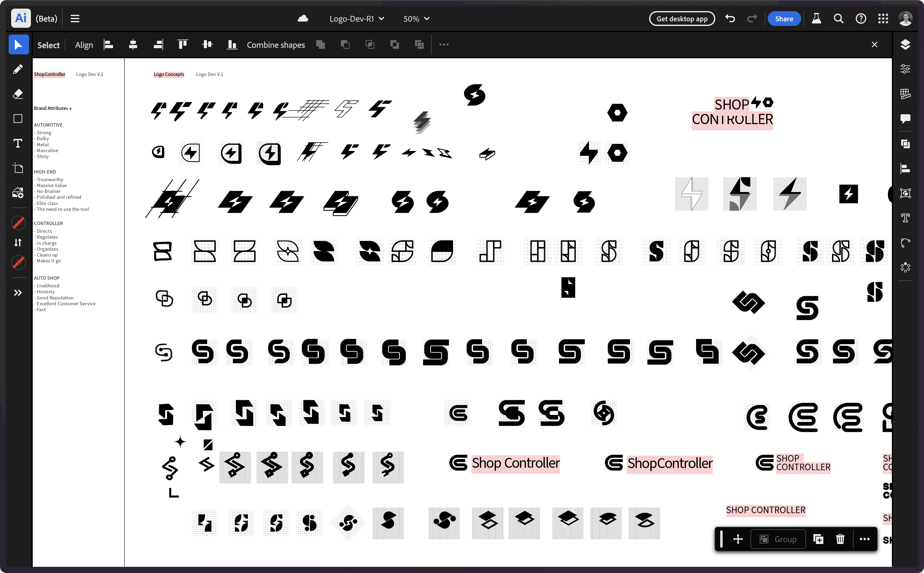This screenshot has height=573, width=924.
Task: Undo the last action
Action: [730, 19]
